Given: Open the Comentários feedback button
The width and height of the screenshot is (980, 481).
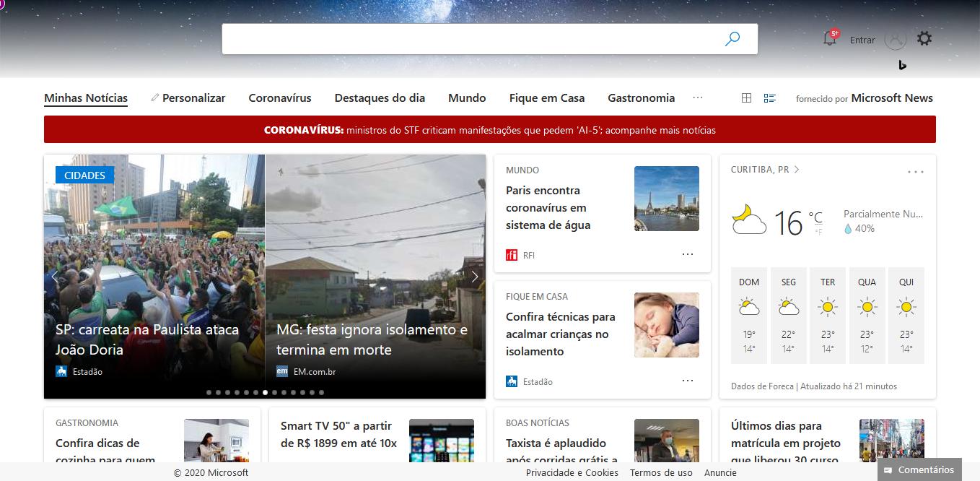Looking at the screenshot, I should [919, 469].
